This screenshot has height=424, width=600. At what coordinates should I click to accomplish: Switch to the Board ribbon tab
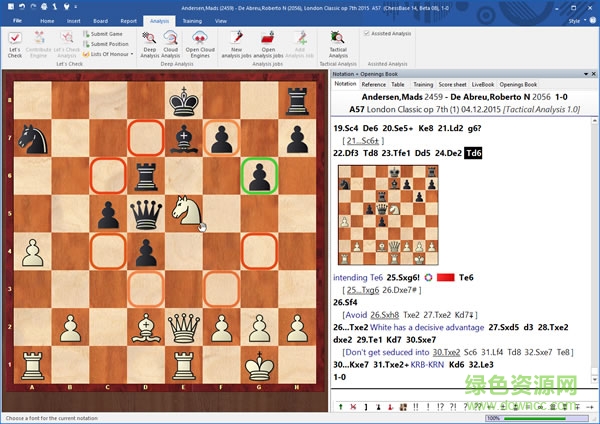point(100,21)
